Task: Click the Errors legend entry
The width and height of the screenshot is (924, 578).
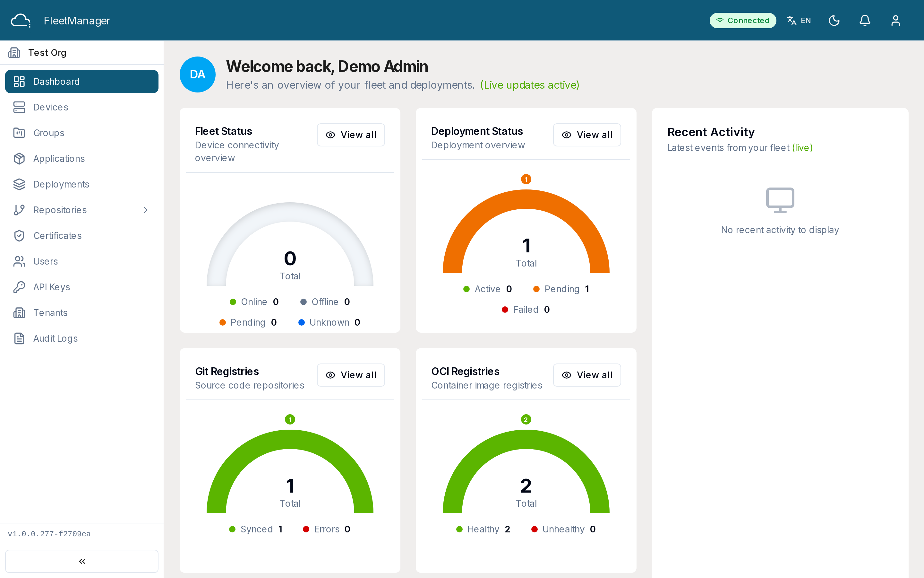Action: (327, 530)
